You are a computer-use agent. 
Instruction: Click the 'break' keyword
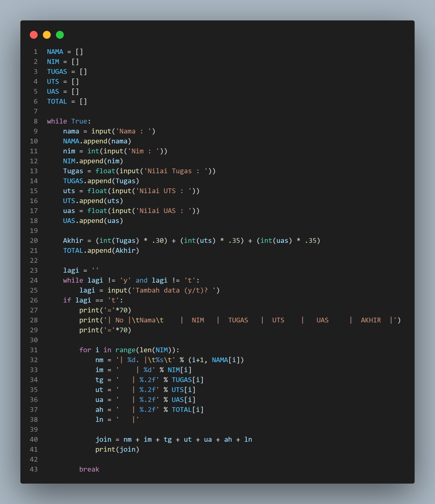(x=89, y=469)
